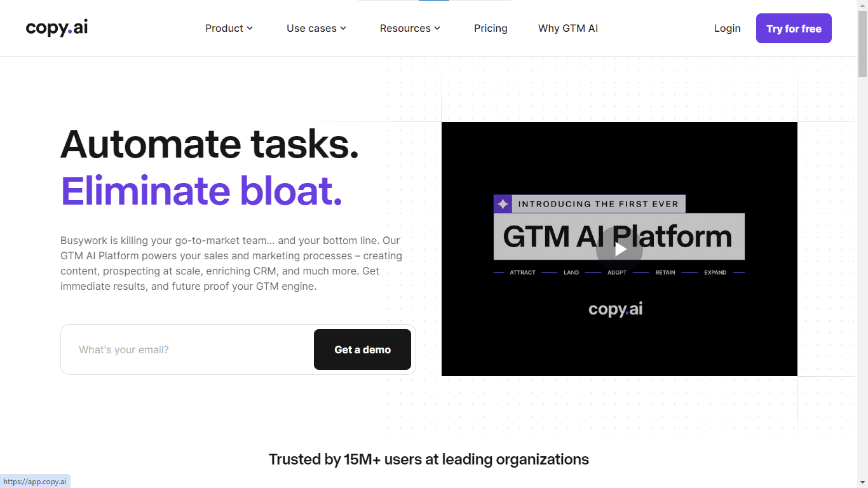Open the Use cases dropdown
The width and height of the screenshot is (868, 488).
pyautogui.click(x=316, y=28)
